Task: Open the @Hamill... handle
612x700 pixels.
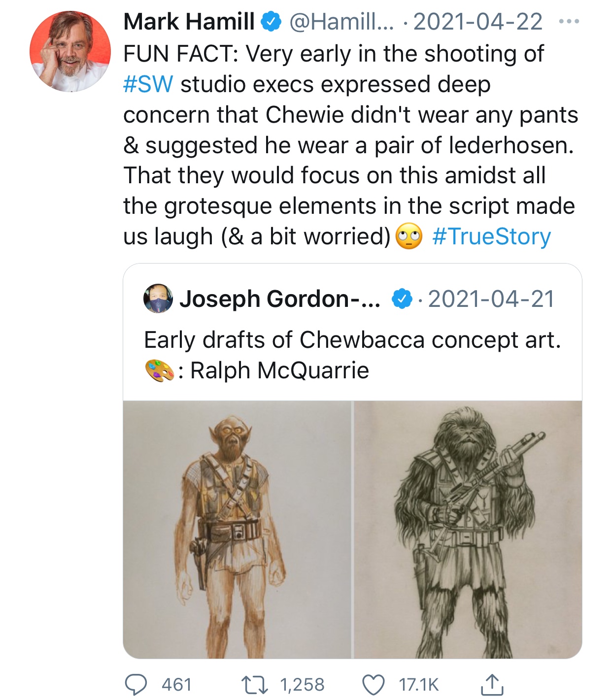Action: click(341, 22)
